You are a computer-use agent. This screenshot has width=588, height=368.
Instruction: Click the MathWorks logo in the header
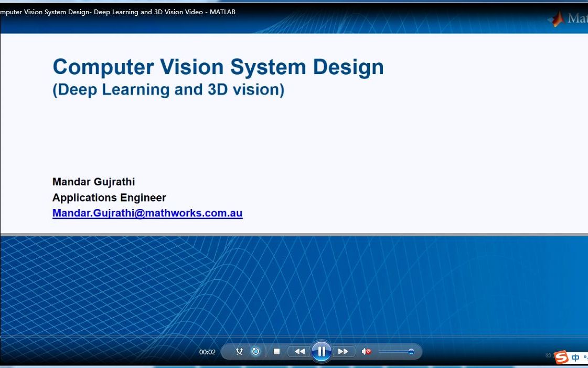tap(568, 18)
